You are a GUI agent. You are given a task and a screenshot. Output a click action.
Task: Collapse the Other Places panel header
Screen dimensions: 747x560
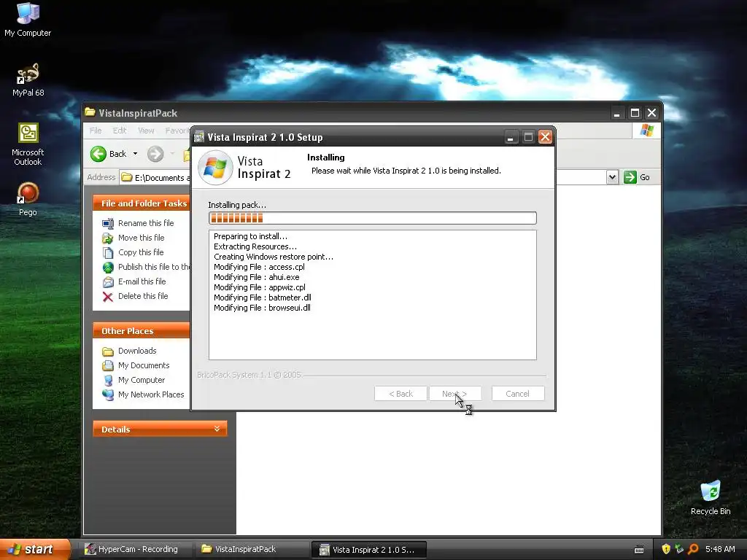coord(142,331)
